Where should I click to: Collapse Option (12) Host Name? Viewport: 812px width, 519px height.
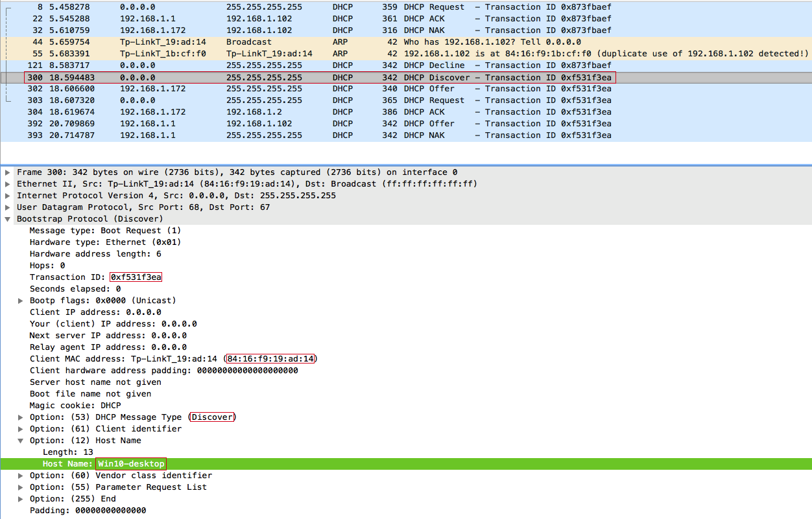[x=21, y=441]
